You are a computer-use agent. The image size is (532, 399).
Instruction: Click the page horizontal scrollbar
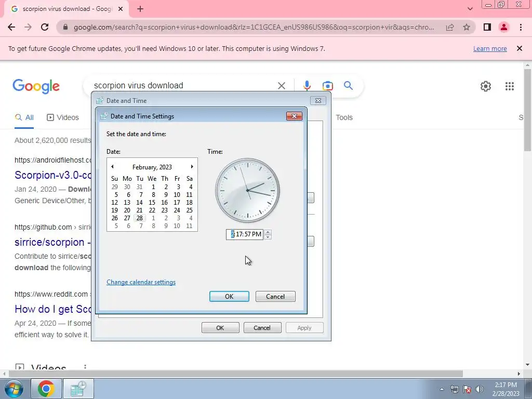[235, 374]
